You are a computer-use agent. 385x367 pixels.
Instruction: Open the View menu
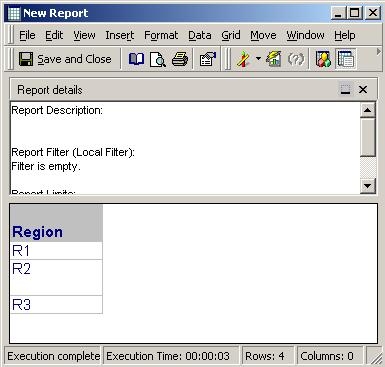[84, 35]
